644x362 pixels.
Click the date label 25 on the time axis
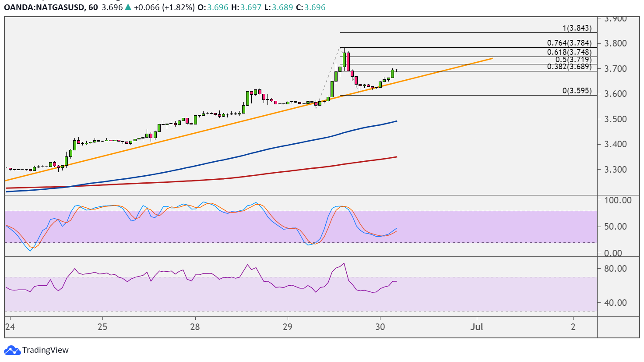click(102, 327)
